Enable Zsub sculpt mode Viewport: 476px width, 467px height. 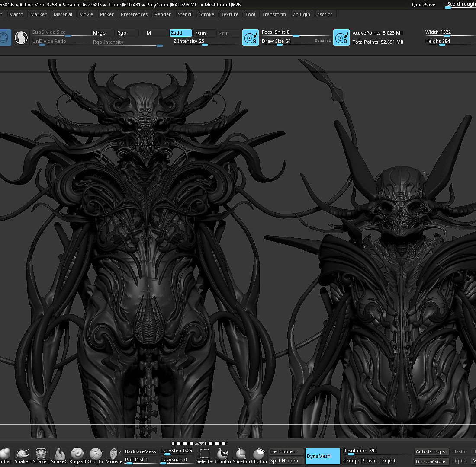click(x=205, y=33)
